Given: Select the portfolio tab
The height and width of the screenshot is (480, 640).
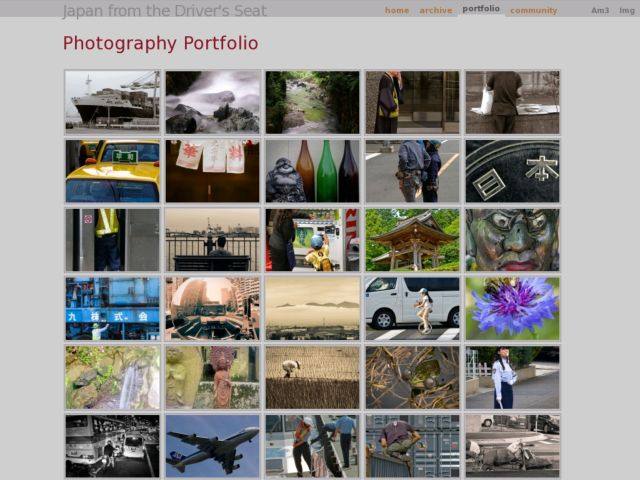Looking at the screenshot, I should pos(481,9).
